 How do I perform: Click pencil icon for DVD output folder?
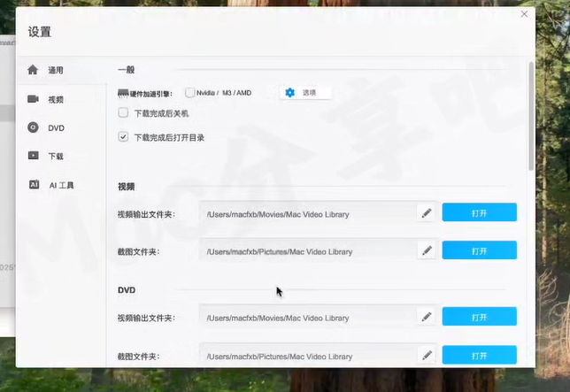coord(427,318)
